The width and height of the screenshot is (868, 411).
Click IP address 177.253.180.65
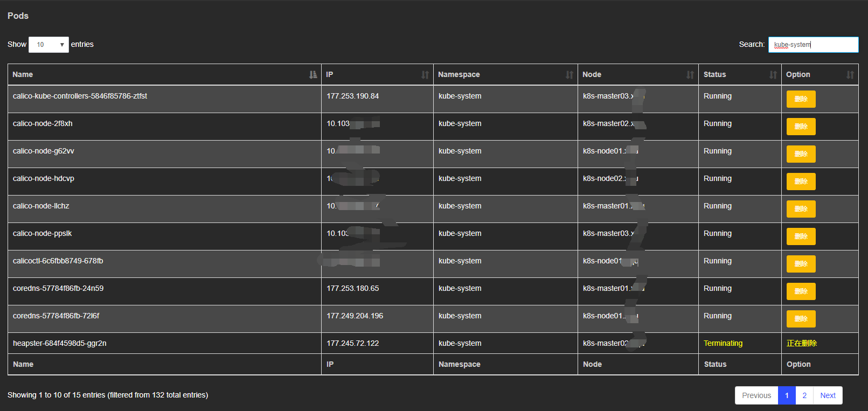click(x=352, y=288)
